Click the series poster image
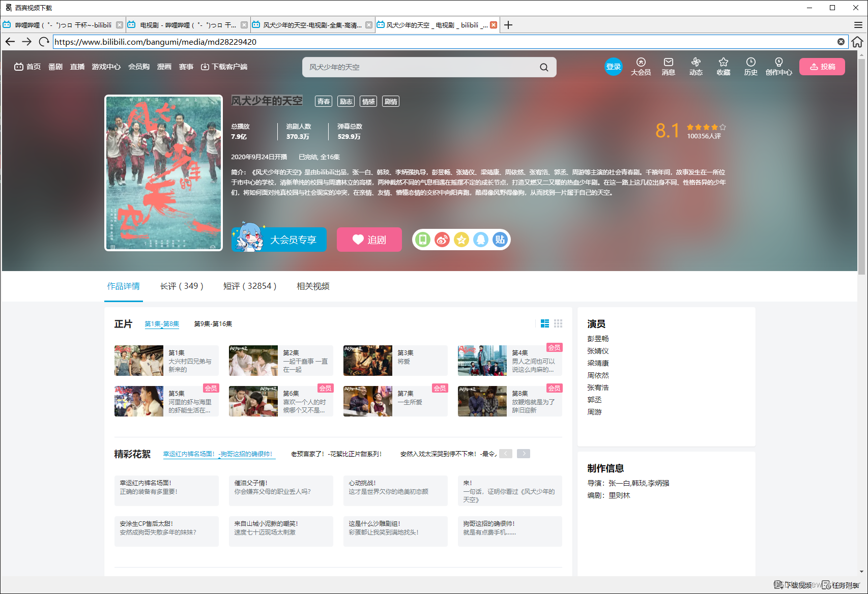 click(164, 173)
